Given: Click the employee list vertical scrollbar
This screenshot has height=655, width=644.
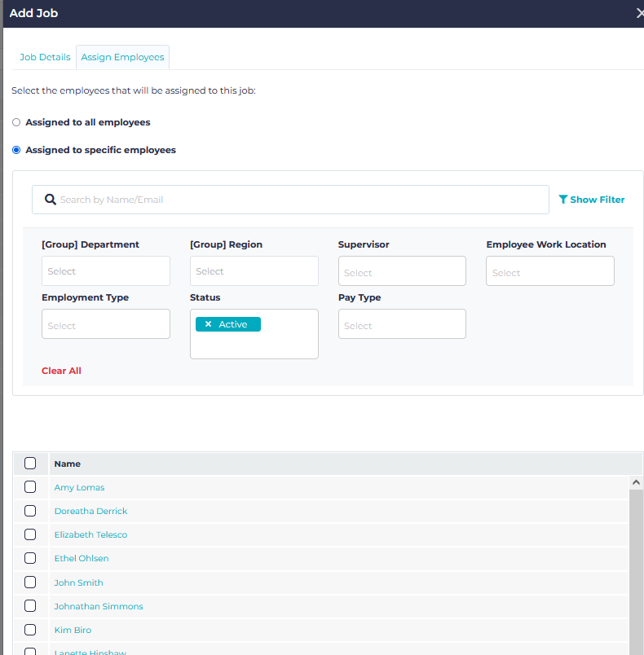Looking at the screenshot, I should point(636,570).
